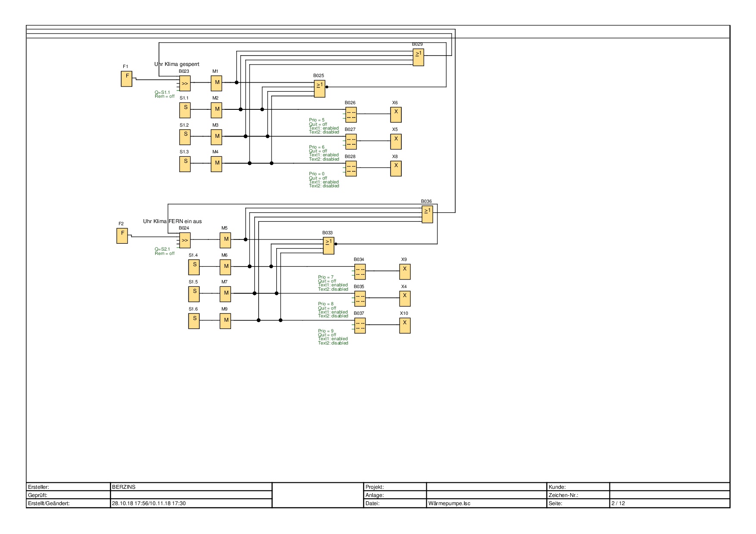Click the OR gate B029
The height and width of the screenshot is (534, 756).
point(418,58)
